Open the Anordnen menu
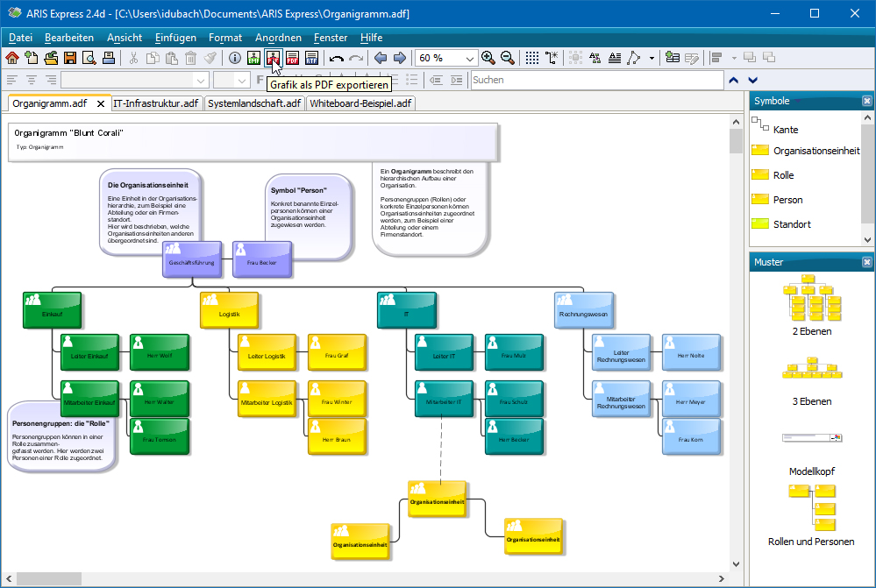The height and width of the screenshot is (588, 876). pyautogui.click(x=278, y=38)
